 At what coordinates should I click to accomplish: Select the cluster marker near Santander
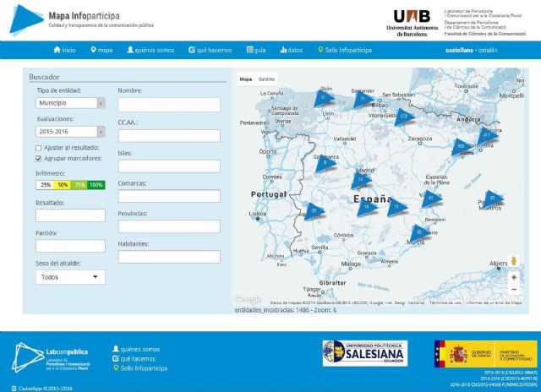click(363, 100)
